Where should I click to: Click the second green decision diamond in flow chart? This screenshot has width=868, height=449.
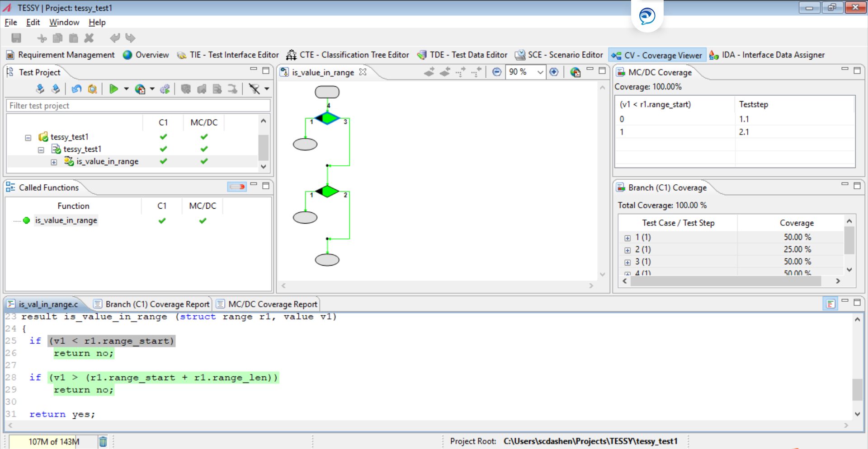327,192
